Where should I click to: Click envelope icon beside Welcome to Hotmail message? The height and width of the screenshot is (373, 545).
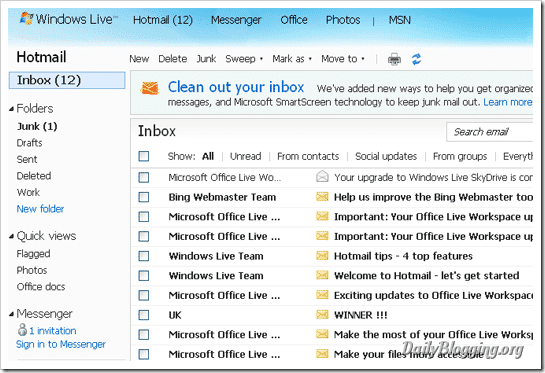pyautogui.click(x=322, y=275)
